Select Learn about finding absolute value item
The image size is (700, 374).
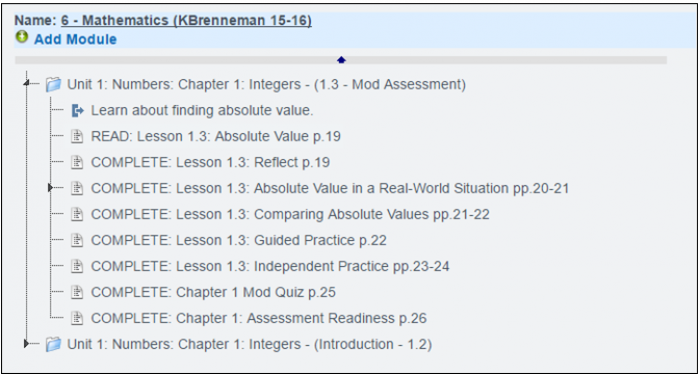pos(202,111)
